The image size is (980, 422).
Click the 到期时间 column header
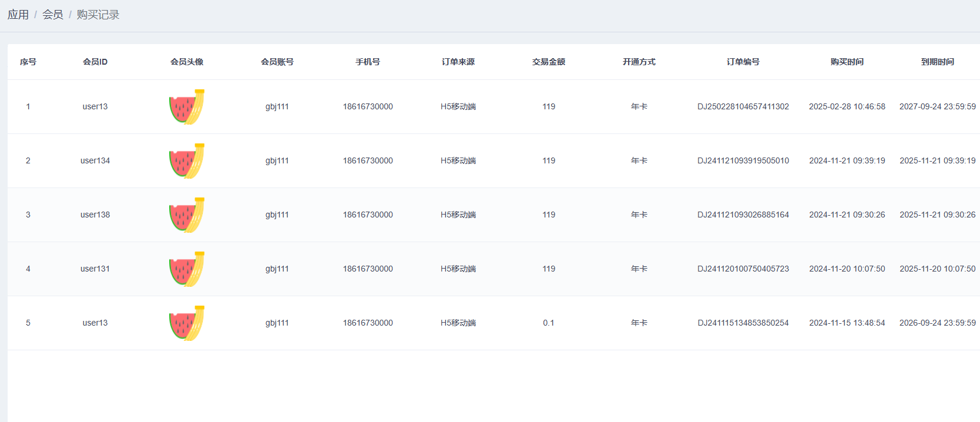tap(937, 62)
